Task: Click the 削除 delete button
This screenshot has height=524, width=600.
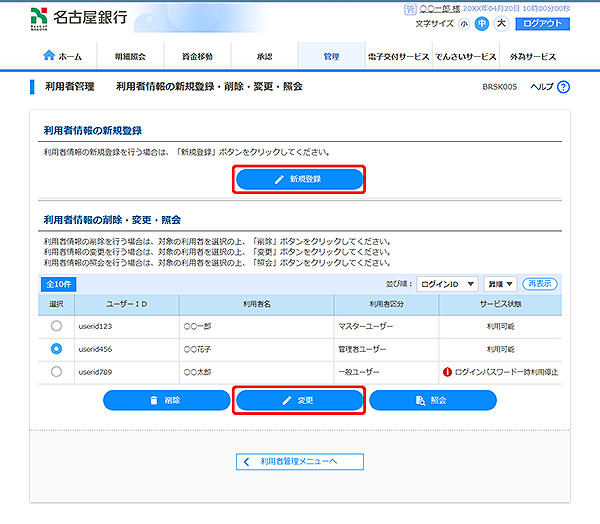Action: click(x=166, y=400)
